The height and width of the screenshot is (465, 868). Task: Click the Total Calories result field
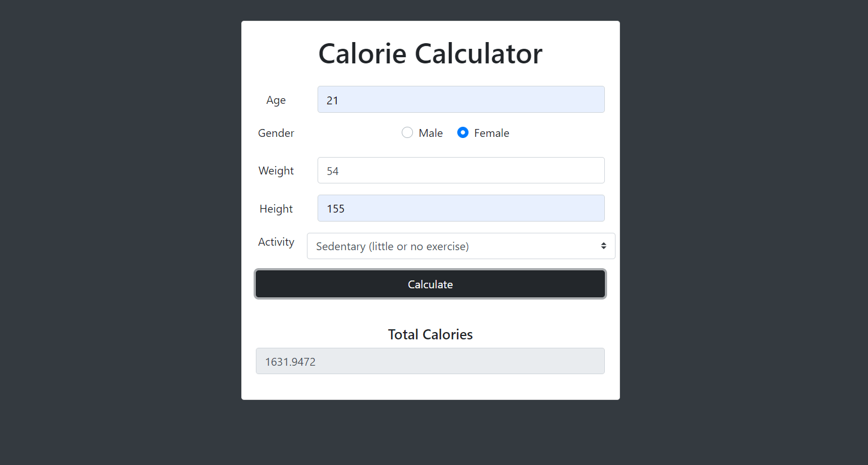[x=430, y=361]
